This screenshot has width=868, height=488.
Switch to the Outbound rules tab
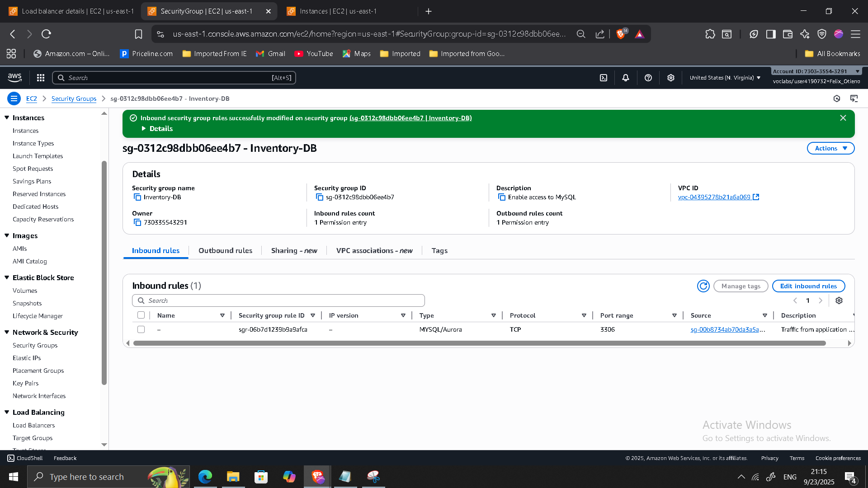tap(225, 251)
